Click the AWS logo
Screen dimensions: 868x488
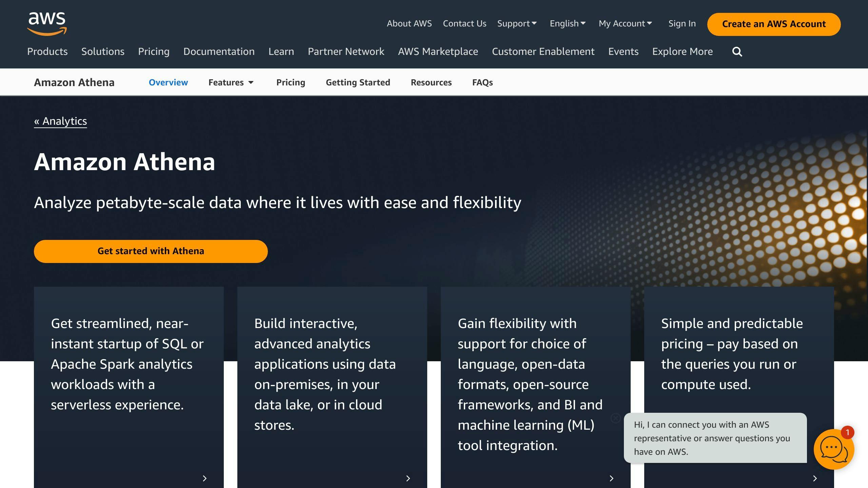point(47,24)
